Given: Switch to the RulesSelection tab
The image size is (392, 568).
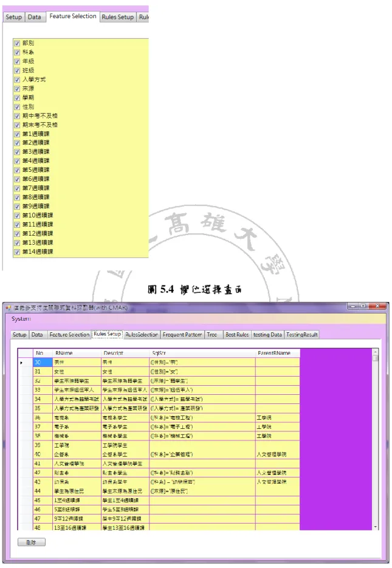Looking at the screenshot, I should point(141,335).
